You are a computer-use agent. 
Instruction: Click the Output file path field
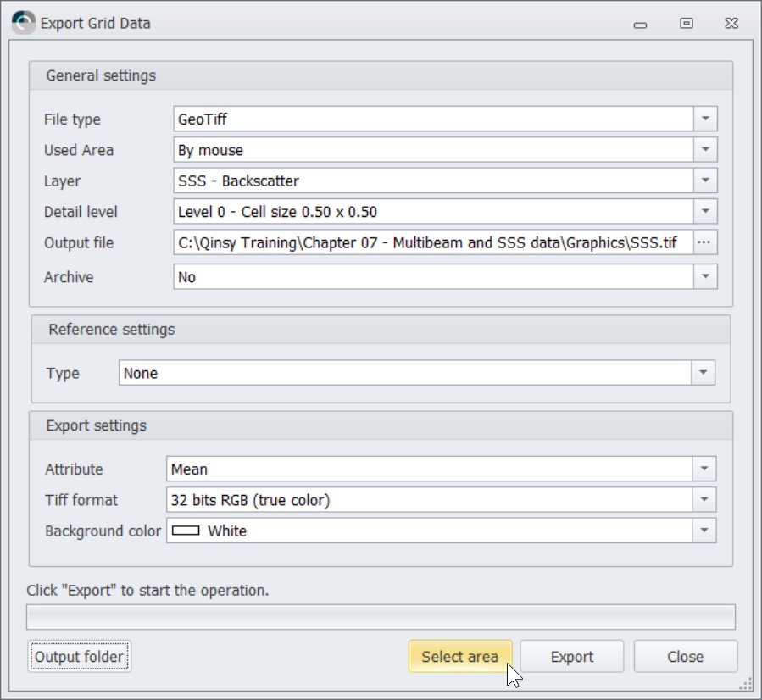click(x=432, y=243)
